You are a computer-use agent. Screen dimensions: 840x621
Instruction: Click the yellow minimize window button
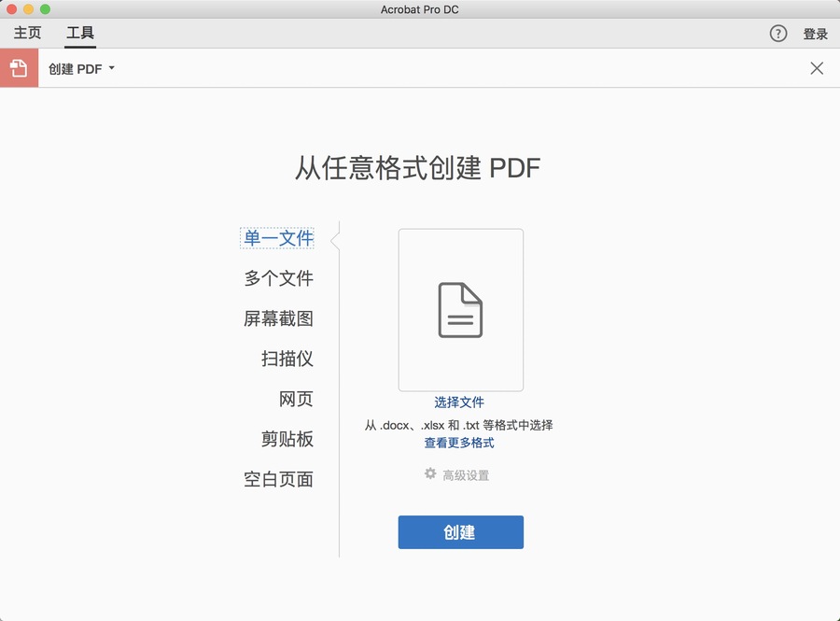click(x=28, y=9)
